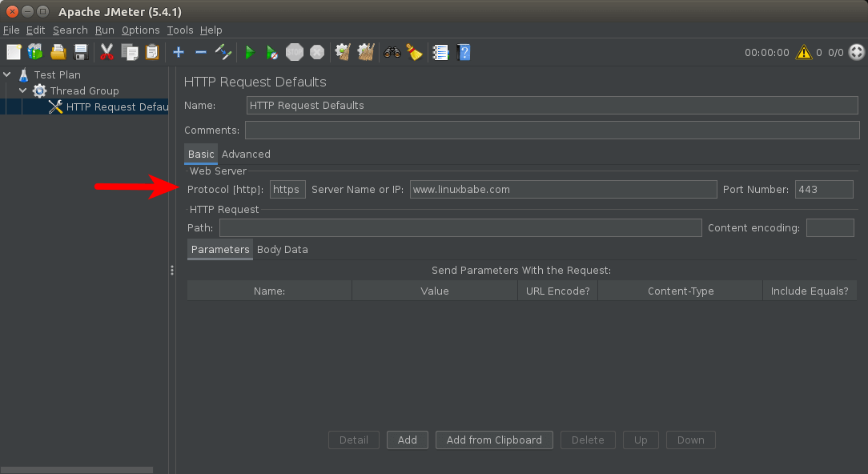Collapse the Thread Group tree node
The width and height of the screenshot is (868, 474).
(x=23, y=91)
